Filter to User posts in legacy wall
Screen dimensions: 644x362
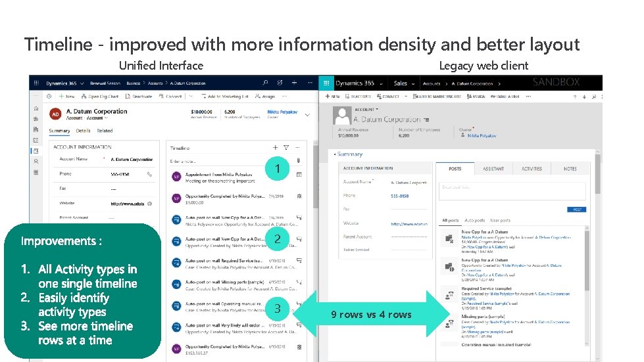tap(500, 220)
